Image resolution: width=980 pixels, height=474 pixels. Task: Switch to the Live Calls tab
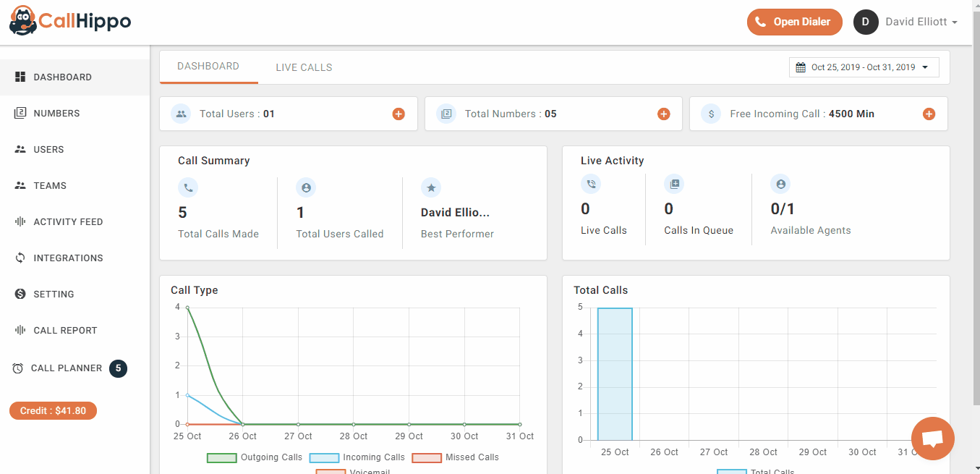[x=304, y=67]
